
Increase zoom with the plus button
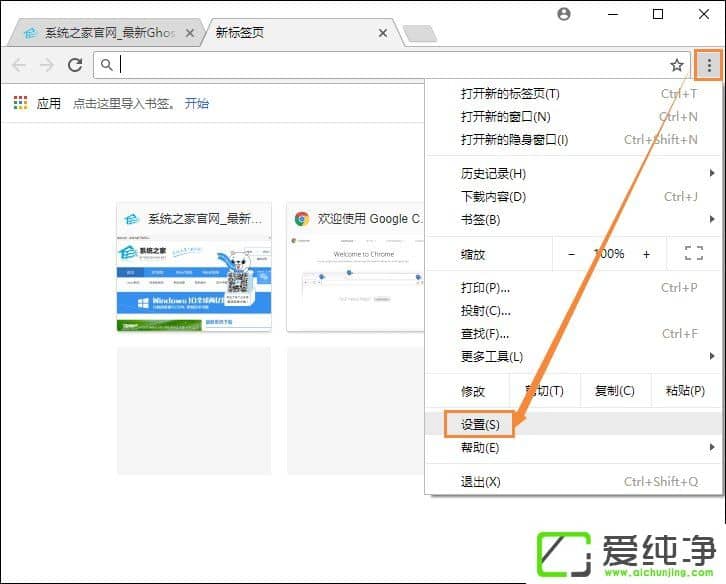(x=646, y=254)
